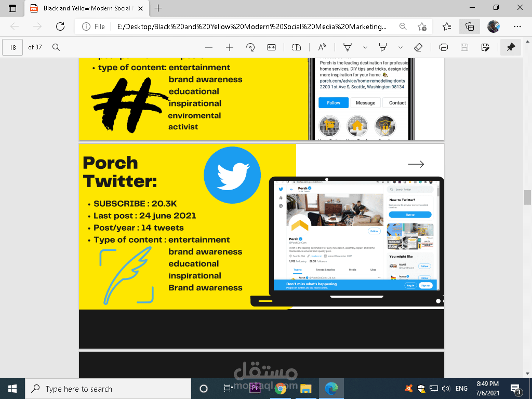Open the volume control in tray

pyautogui.click(x=446, y=389)
